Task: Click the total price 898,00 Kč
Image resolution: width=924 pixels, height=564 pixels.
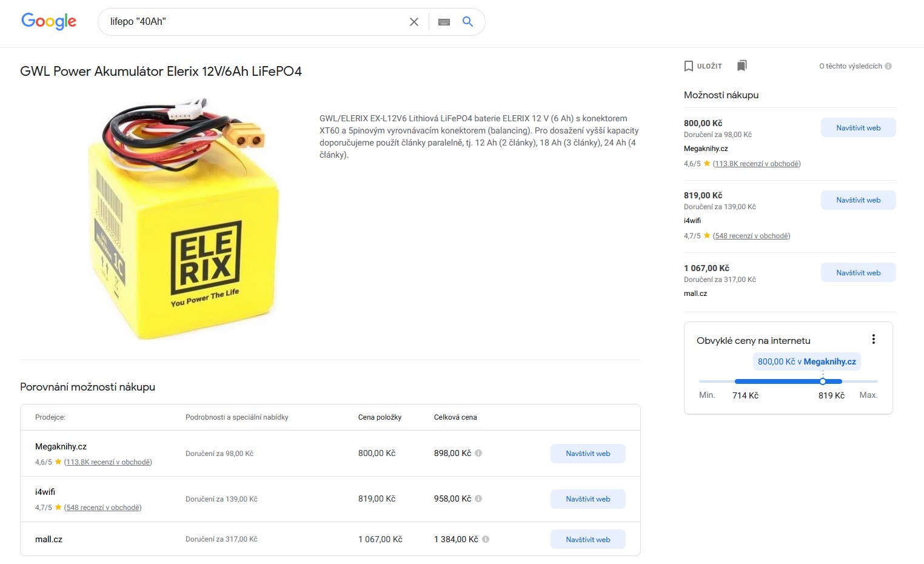Action: (x=452, y=453)
